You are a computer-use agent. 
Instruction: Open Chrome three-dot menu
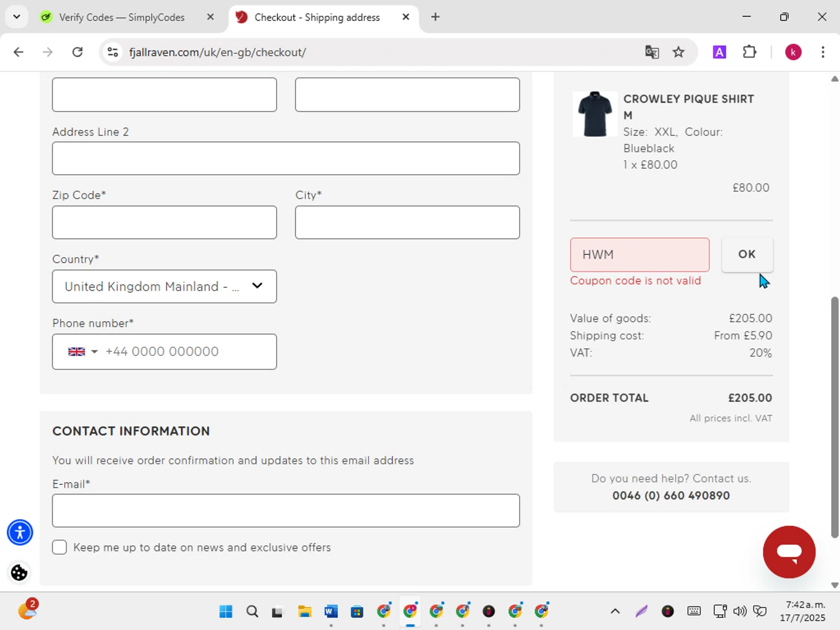(823, 52)
